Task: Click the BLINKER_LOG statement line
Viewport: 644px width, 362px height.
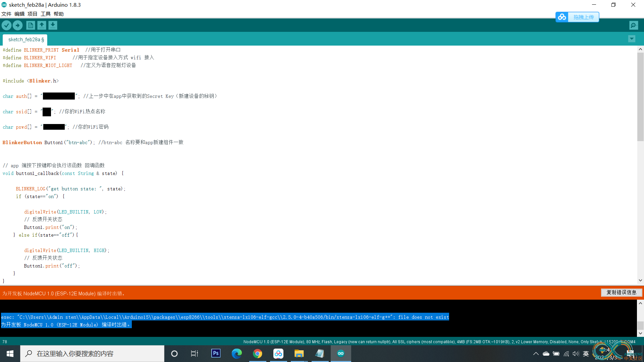Action: pyautogui.click(x=71, y=189)
